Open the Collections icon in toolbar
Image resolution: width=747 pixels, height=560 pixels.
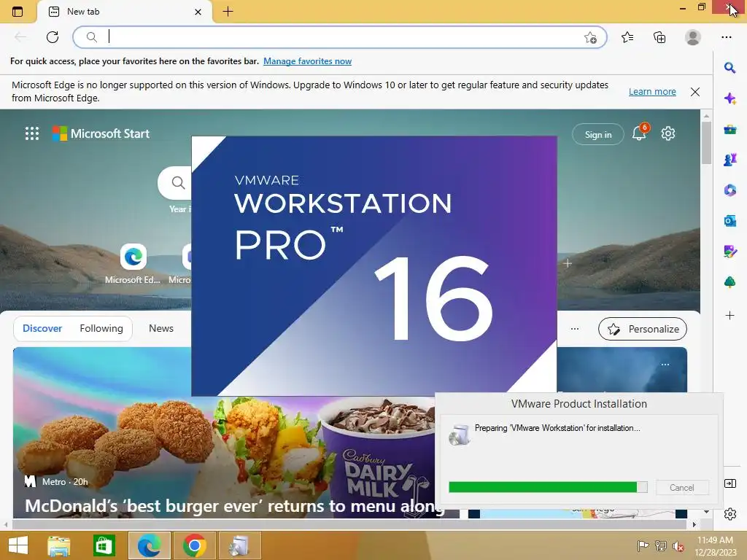[x=659, y=37]
